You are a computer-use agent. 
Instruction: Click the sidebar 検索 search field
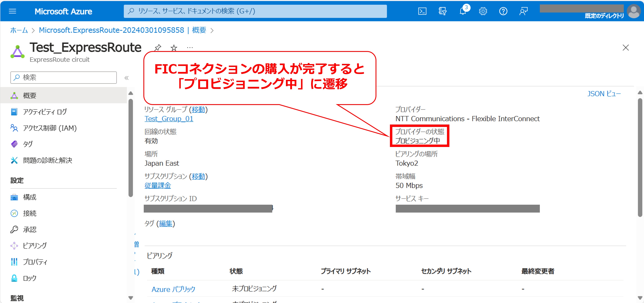64,77
